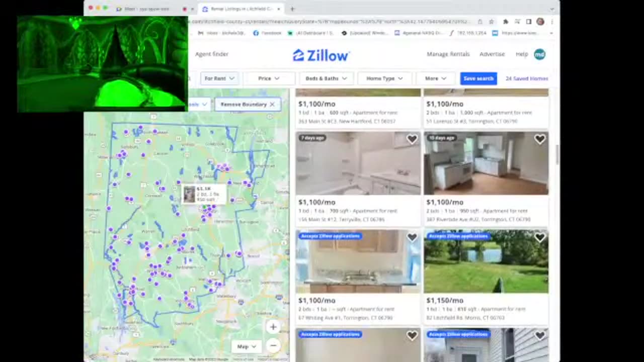Toggle favorite heart on 82 Litchfield Rd listing
Screen dimensions: 644x362
coord(540,237)
